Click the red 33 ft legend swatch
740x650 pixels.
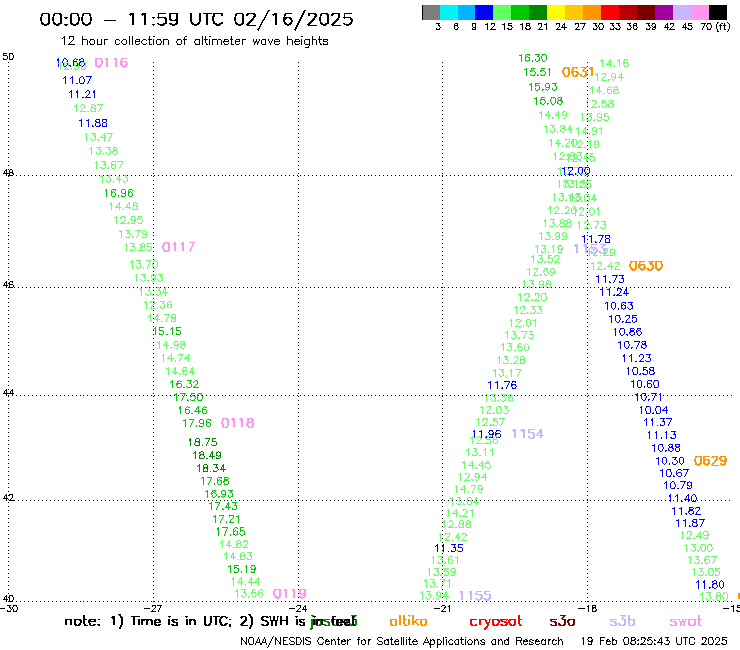(610, 12)
